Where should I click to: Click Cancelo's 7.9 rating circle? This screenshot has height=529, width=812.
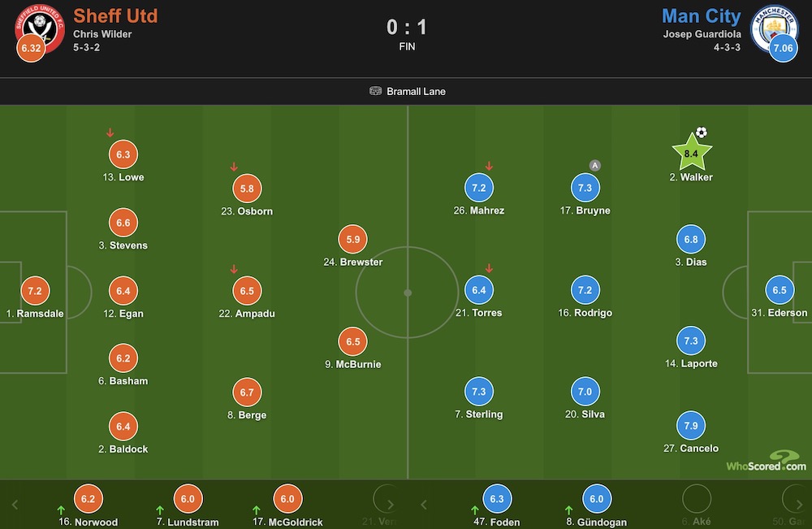pos(691,426)
